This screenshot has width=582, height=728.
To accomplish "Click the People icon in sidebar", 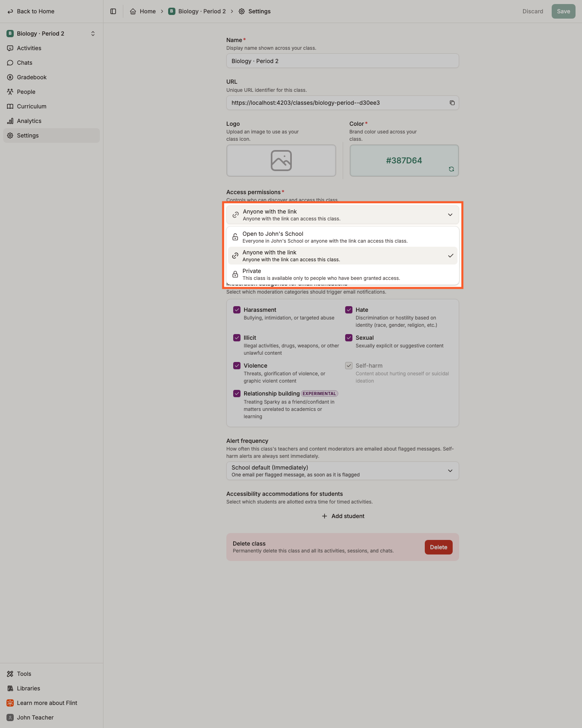I will pos(10,92).
